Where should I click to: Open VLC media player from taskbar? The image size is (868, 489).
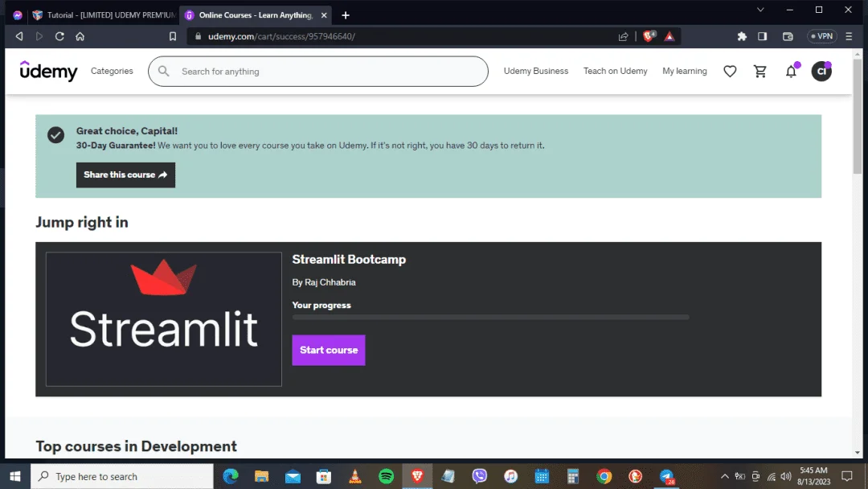(x=355, y=476)
